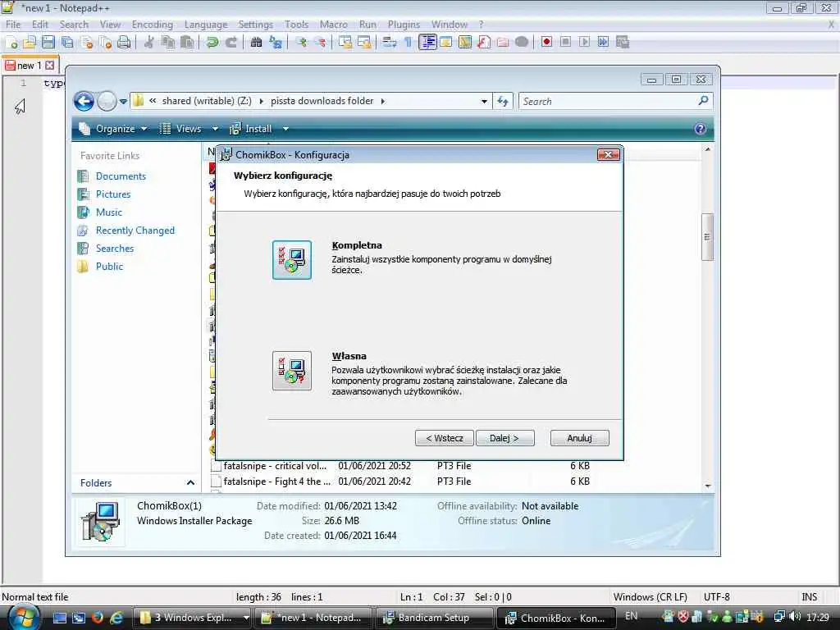The height and width of the screenshot is (630, 840).
Task: Expand the Folders pane chevron
Action: tap(190, 482)
